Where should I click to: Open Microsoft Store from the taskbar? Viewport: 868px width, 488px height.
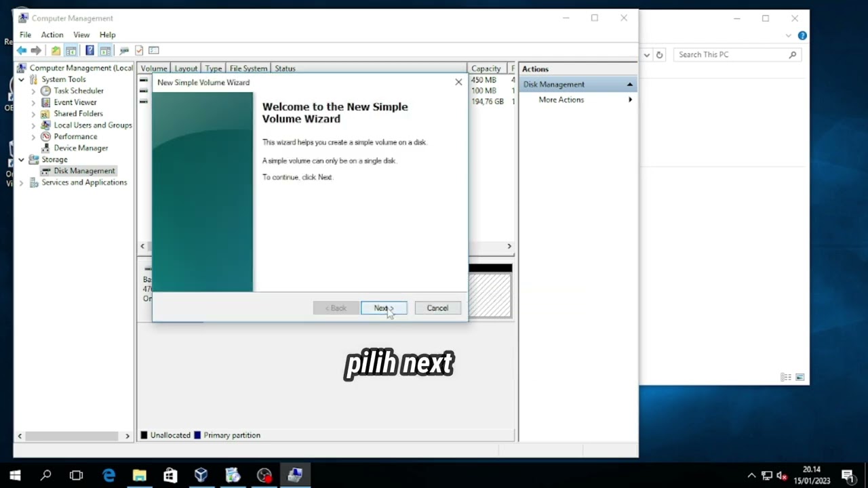pyautogui.click(x=170, y=475)
